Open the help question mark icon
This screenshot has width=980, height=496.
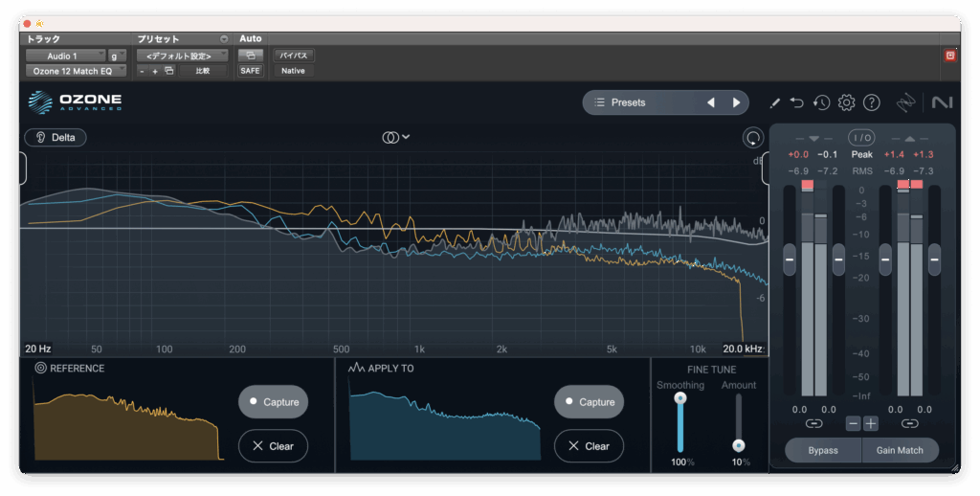click(x=871, y=102)
